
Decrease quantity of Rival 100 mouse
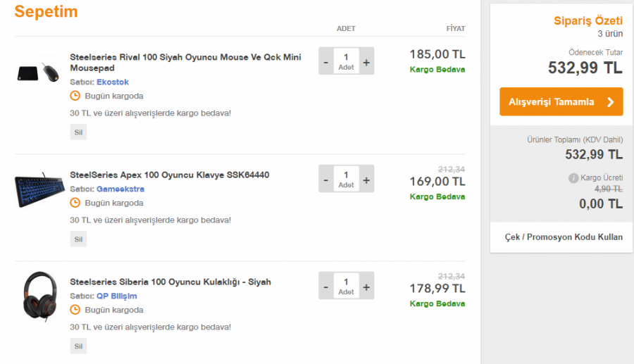coord(325,61)
